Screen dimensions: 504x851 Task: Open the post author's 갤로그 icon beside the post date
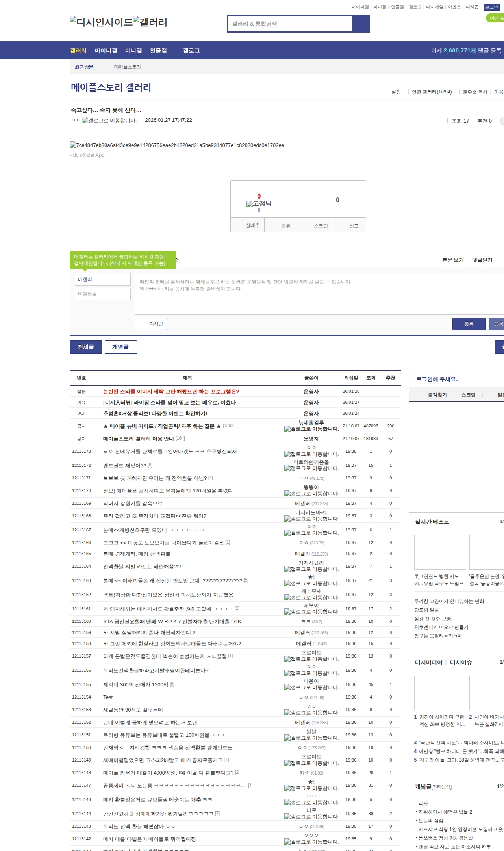[109, 121]
